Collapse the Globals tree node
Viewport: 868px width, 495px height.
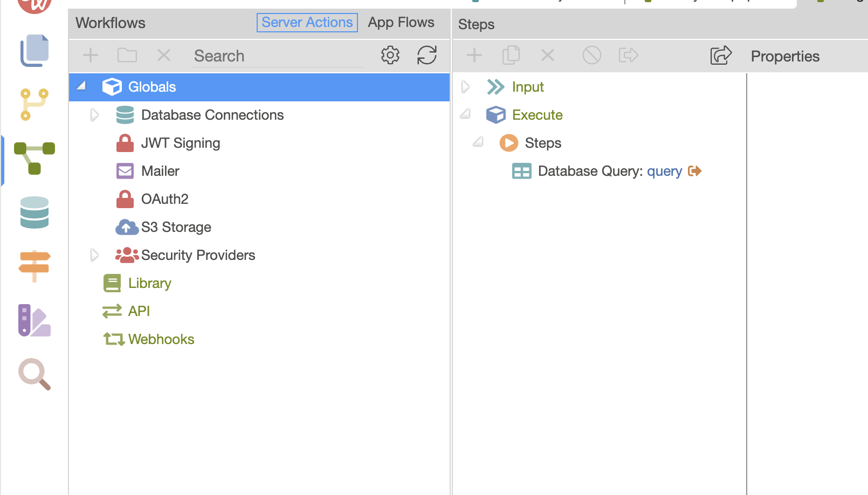pos(81,86)
